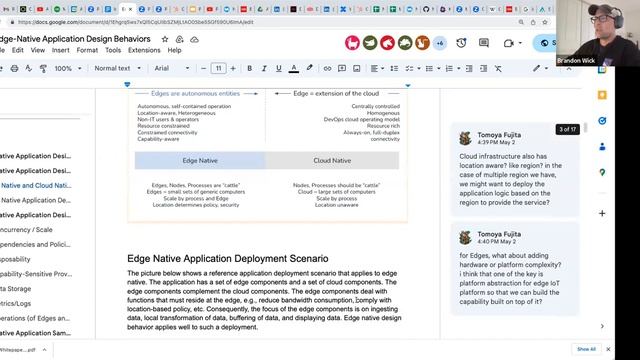This screenshot has width=640, height=360.
Task: Run spelling and grammar check
Action: (28, 68)
